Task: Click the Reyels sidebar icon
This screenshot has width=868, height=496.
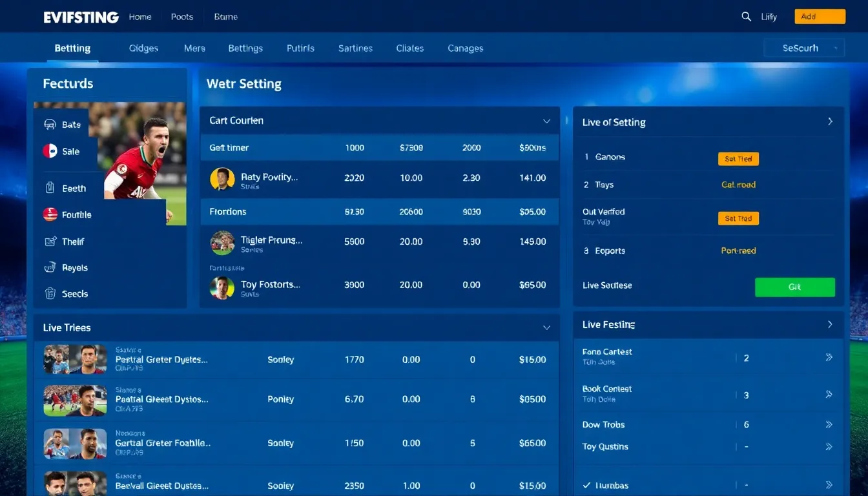Action: point(50,267)
